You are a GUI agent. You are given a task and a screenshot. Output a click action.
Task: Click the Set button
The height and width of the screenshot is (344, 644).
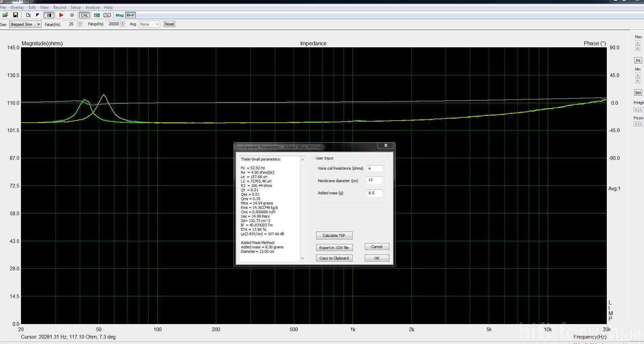638,93
